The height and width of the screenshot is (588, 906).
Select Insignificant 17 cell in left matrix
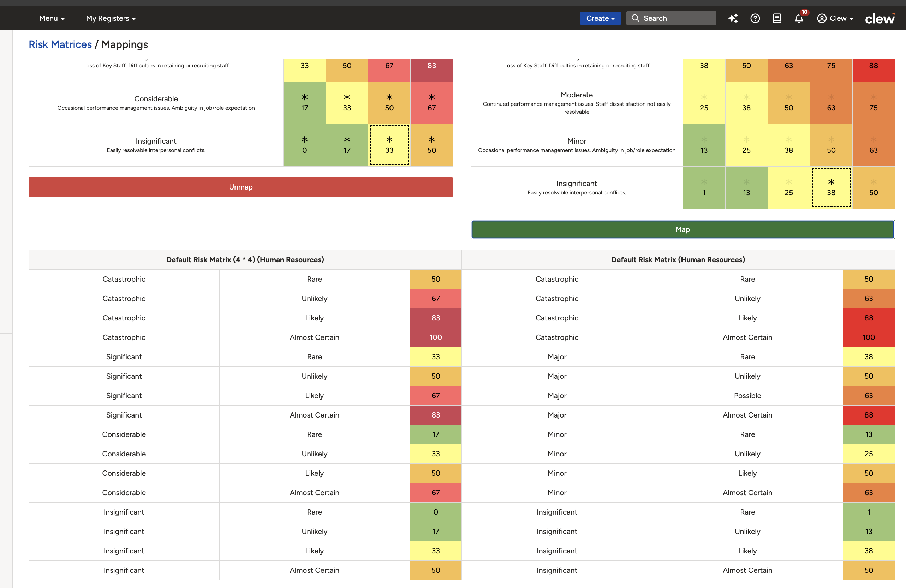[347, 145]
